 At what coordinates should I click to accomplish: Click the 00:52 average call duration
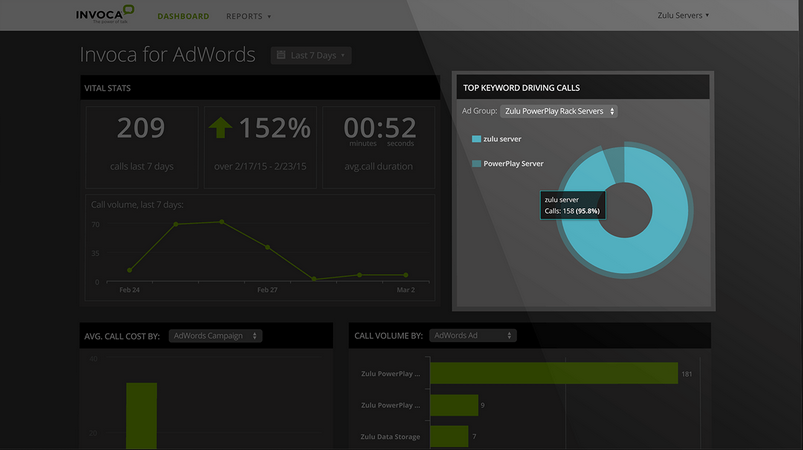click(379, 127)
